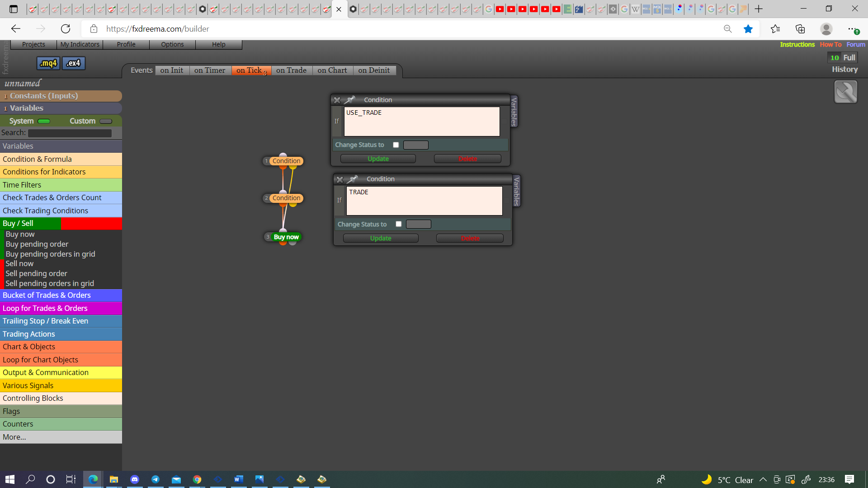The height and width of the screenshot is (488, 868).
Task: Open Windows Start menu
Action: tap(10, 479)
